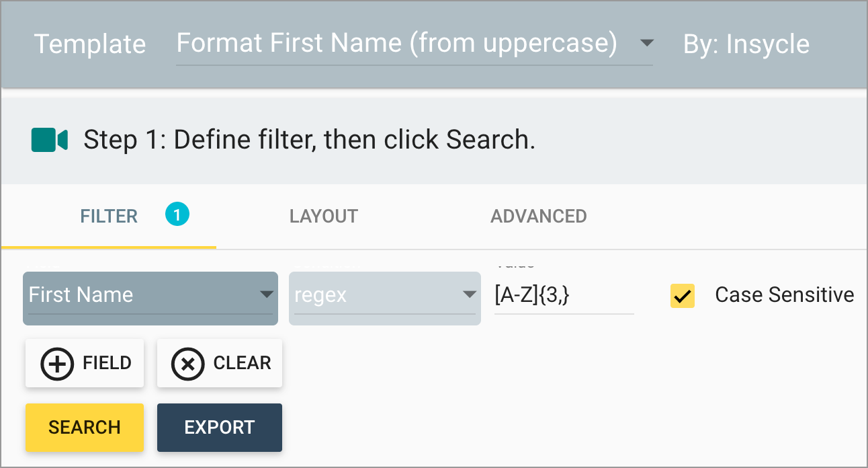Click the filter count badge showing 1
Viewport: 868px width, 468px height.
click(x=177, y=214)
